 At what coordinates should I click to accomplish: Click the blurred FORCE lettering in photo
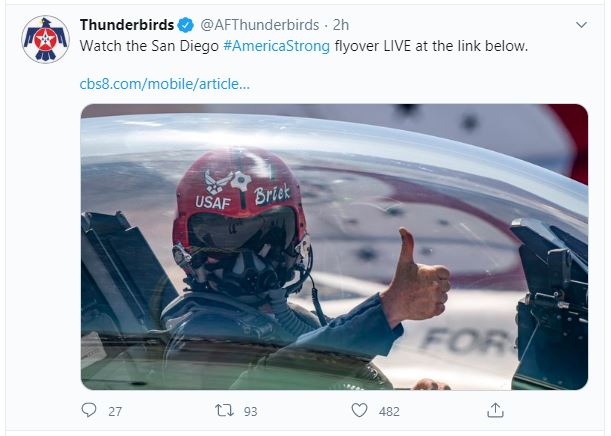pyautogui.click(x=470, y=341)
